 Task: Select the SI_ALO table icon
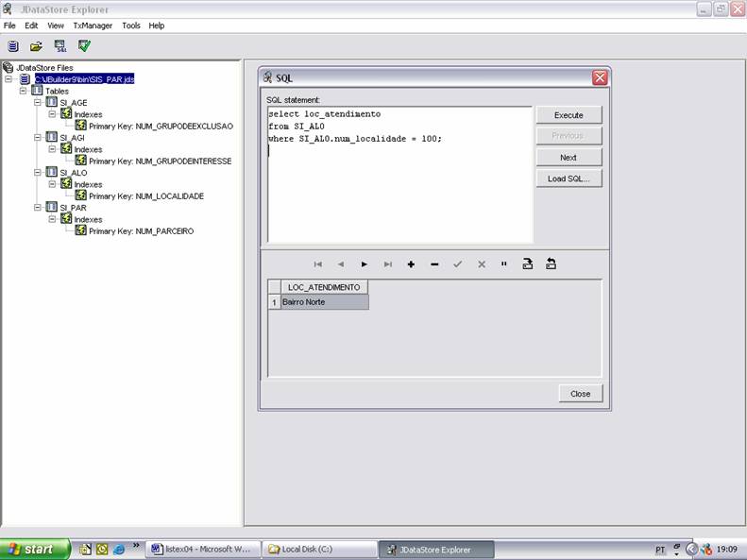tap(51, 172)
